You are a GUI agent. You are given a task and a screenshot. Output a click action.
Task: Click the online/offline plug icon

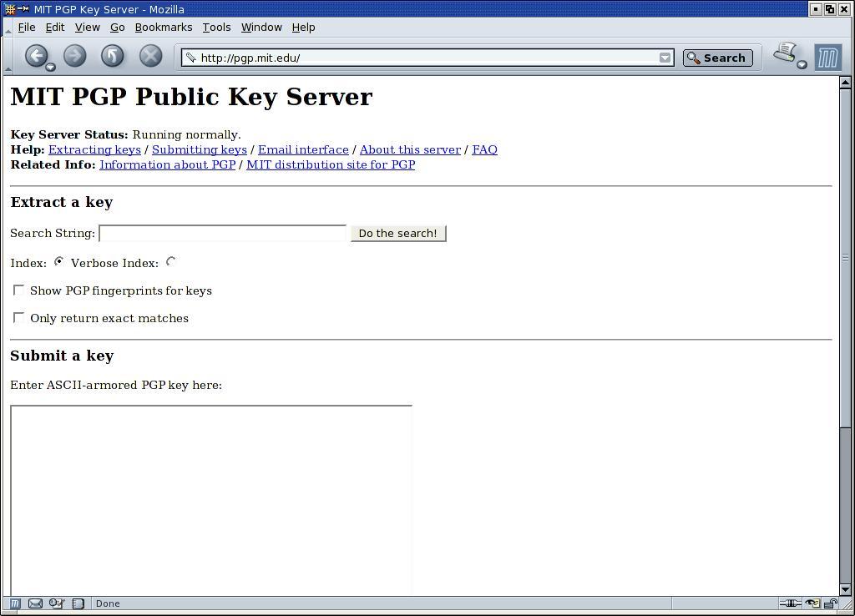tap(790, 603)
